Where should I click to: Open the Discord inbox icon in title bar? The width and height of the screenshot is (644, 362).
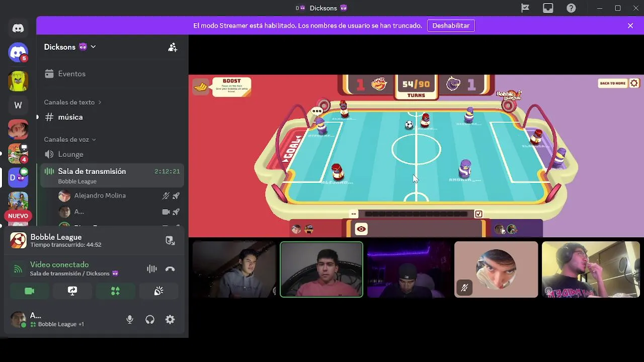[548, 8]
